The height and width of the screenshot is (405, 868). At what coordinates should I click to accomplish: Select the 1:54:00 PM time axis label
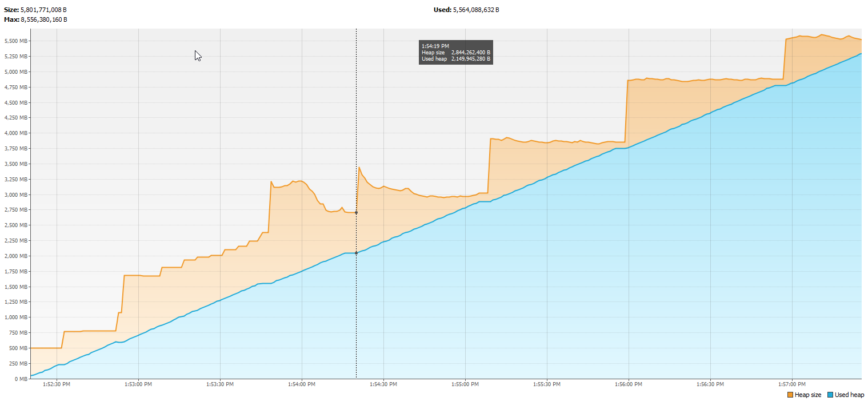[x=301, y=384]
